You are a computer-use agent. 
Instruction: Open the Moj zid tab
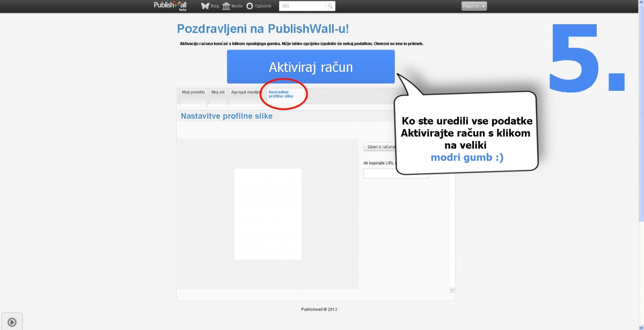pyautogui.click(x=218, y=92)
